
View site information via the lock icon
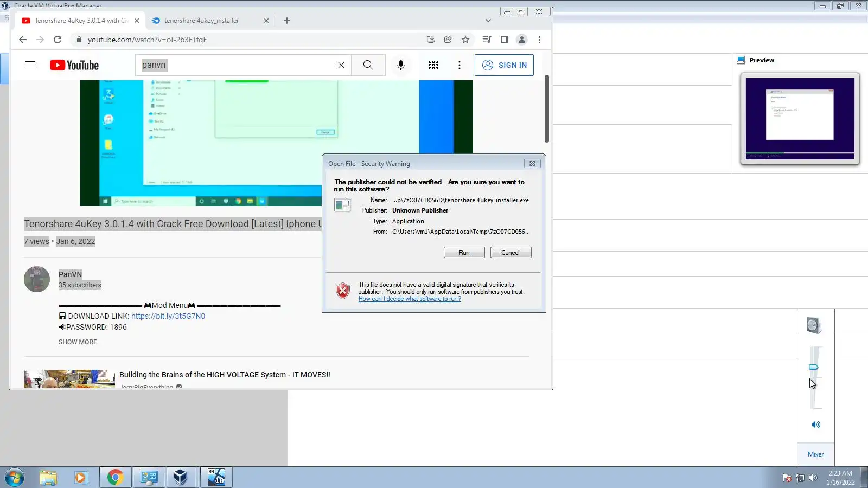coord(79,40)
